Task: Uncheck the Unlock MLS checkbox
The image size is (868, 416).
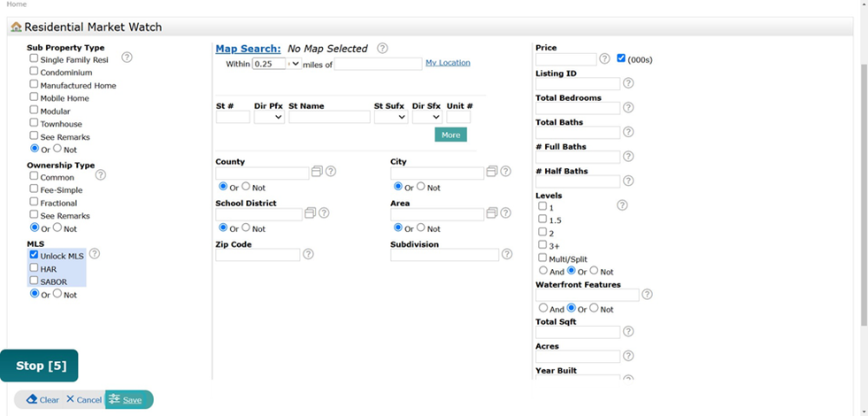Action: pos(35,255)
